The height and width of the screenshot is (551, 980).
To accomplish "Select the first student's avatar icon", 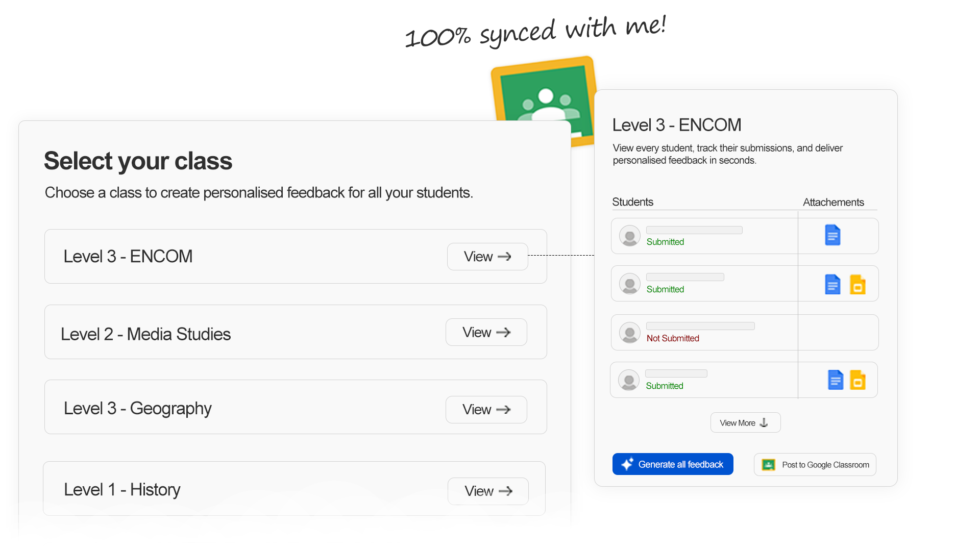I will click(x=629, y=236).
